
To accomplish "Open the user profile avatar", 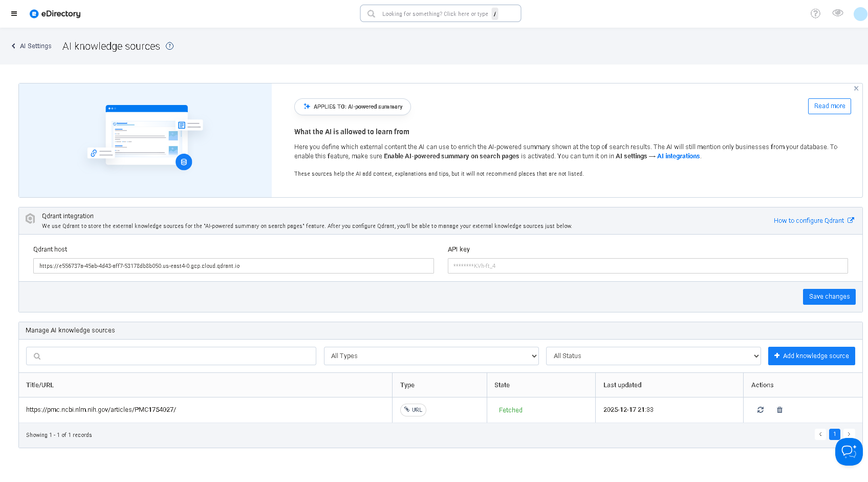I will pos(860,14).
